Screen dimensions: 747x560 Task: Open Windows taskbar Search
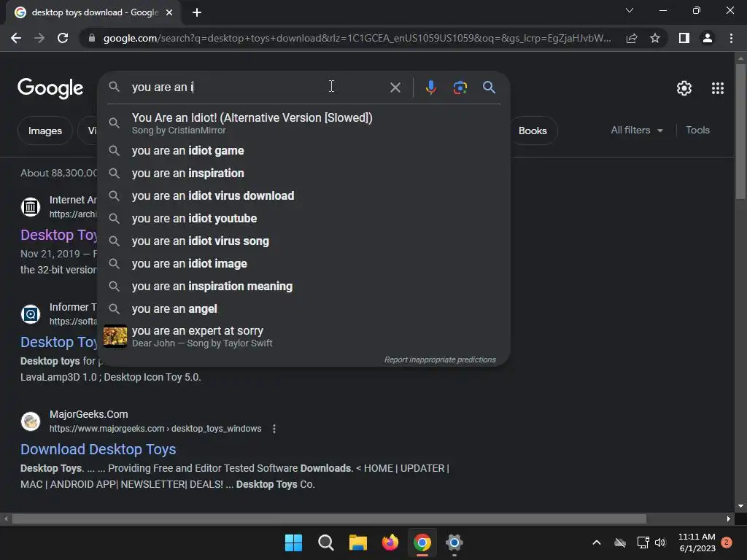pyautogui.click(x=326, y=542)
